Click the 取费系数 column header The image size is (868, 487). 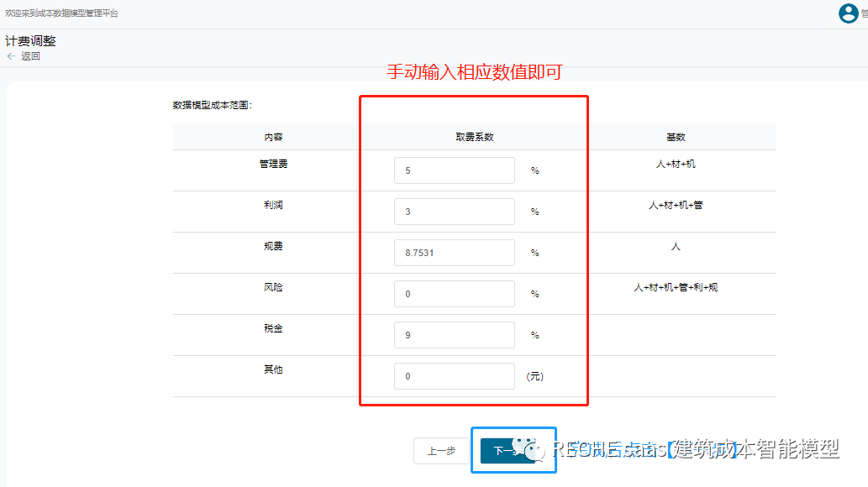click(474, 137)
